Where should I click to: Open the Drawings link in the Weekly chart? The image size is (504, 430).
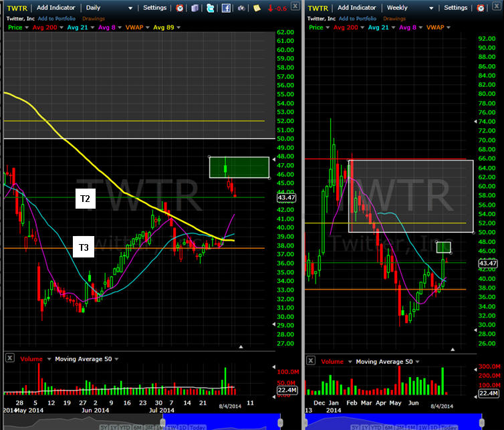(x=396, y=18)
